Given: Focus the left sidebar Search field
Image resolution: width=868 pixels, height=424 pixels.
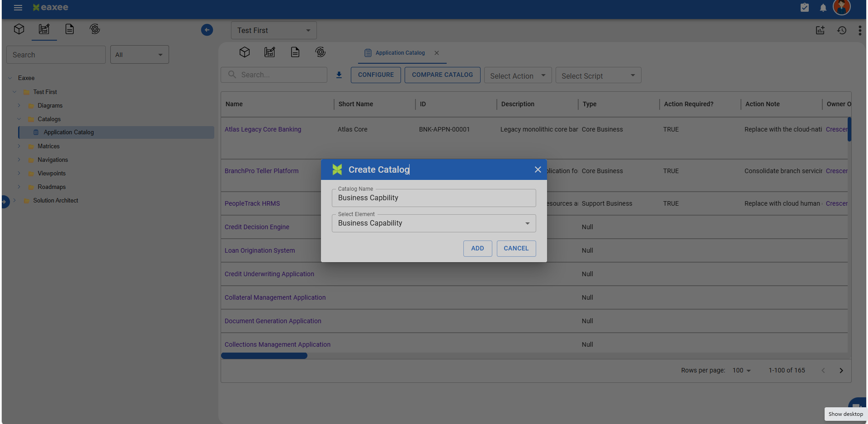Looking at the screenshot, I should (56, 55).
